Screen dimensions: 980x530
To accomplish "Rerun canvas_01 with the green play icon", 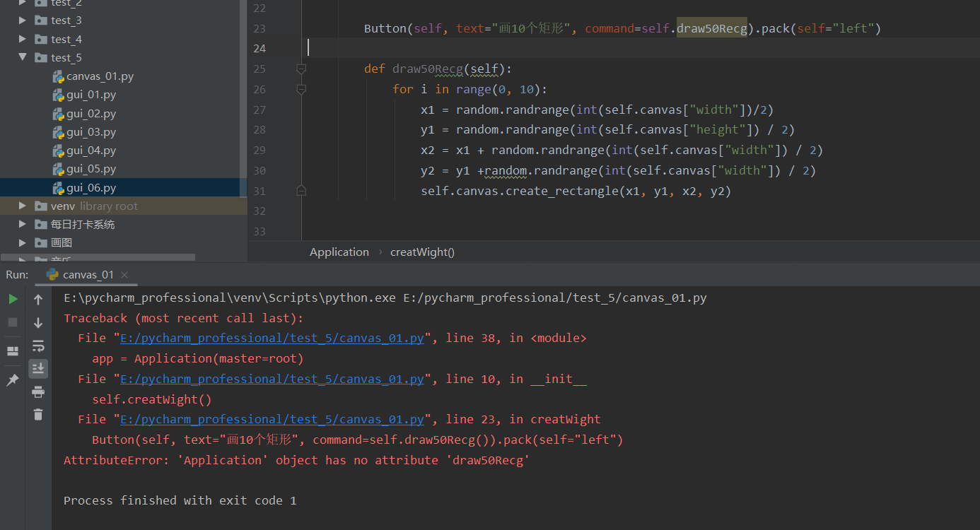I will tap(13, 299).
